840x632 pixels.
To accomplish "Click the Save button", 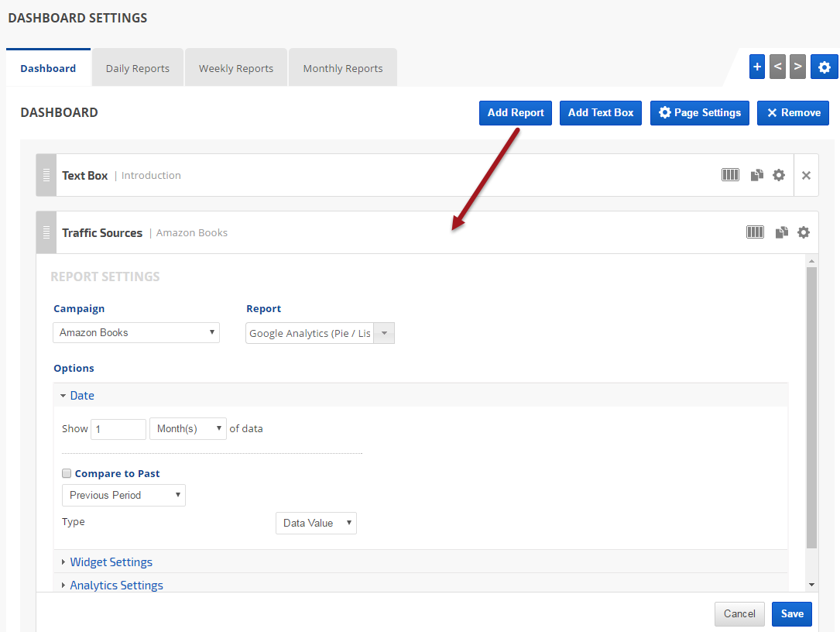I will [x=791, y=613].
